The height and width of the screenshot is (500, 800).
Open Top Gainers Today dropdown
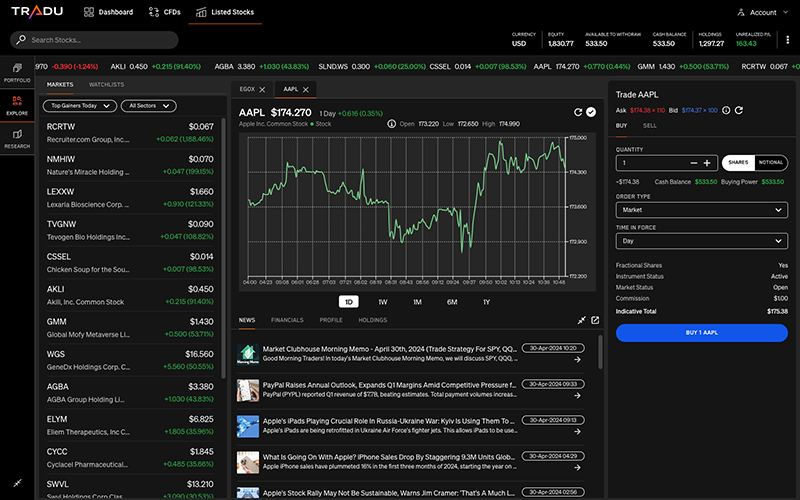(x=80, y=106)
